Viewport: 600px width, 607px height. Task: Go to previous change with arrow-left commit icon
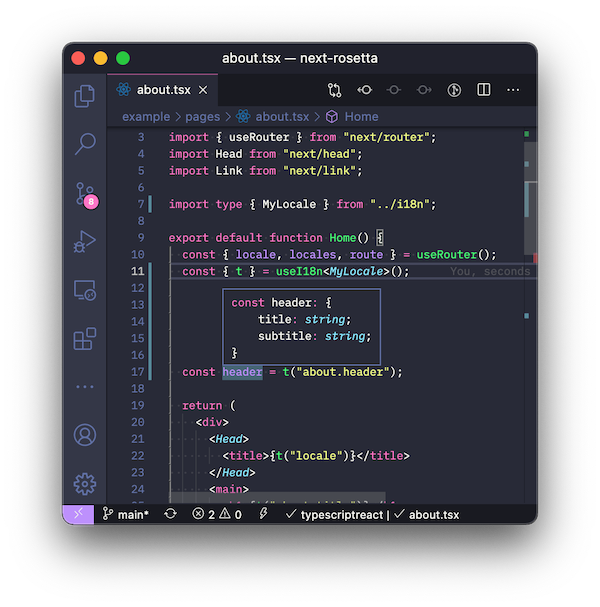pyautogui.click(x=365, y=90)
